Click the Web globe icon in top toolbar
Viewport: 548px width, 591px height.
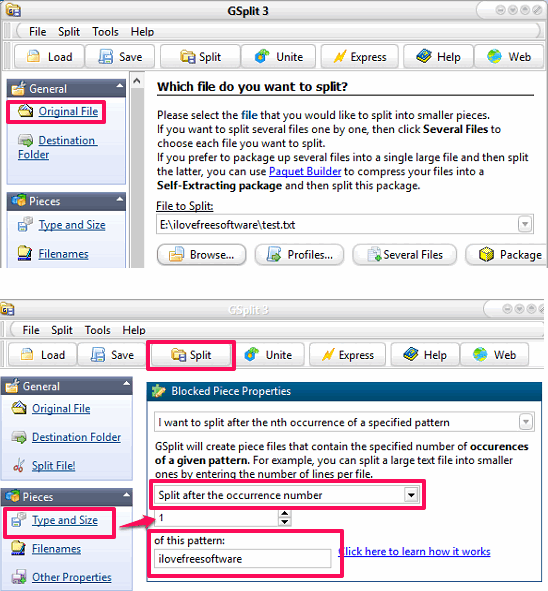coord(494,57)
